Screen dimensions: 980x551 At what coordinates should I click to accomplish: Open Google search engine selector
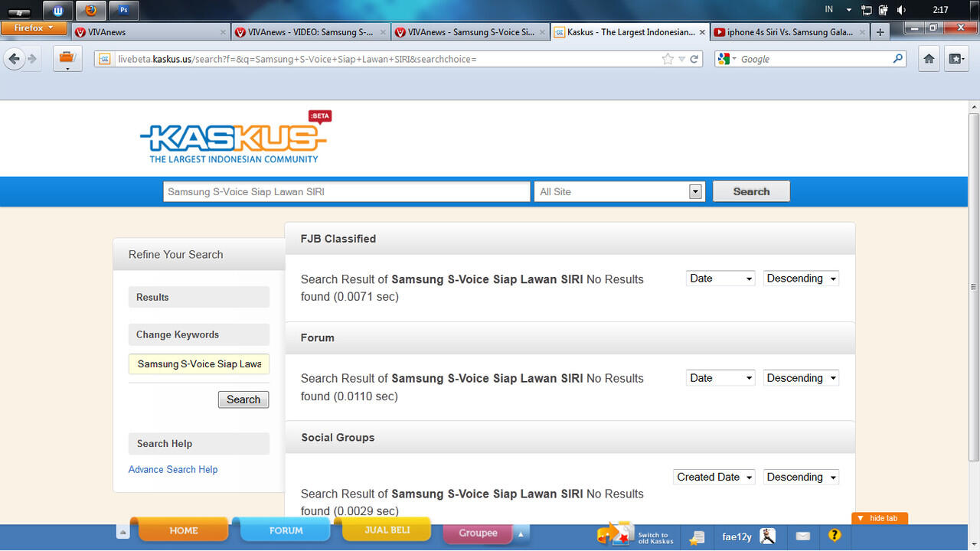click(727, 59)
